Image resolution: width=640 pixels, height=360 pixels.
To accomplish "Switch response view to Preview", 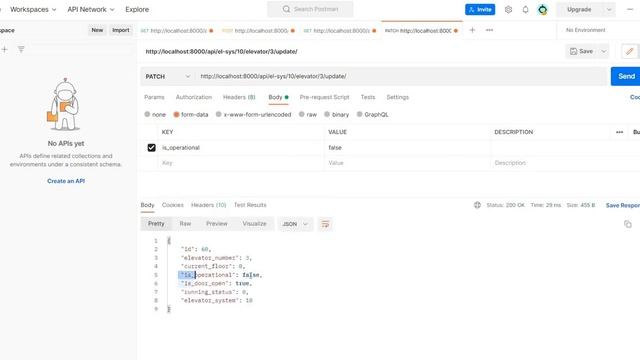I will pyautogui.click(x=217, y=224).
